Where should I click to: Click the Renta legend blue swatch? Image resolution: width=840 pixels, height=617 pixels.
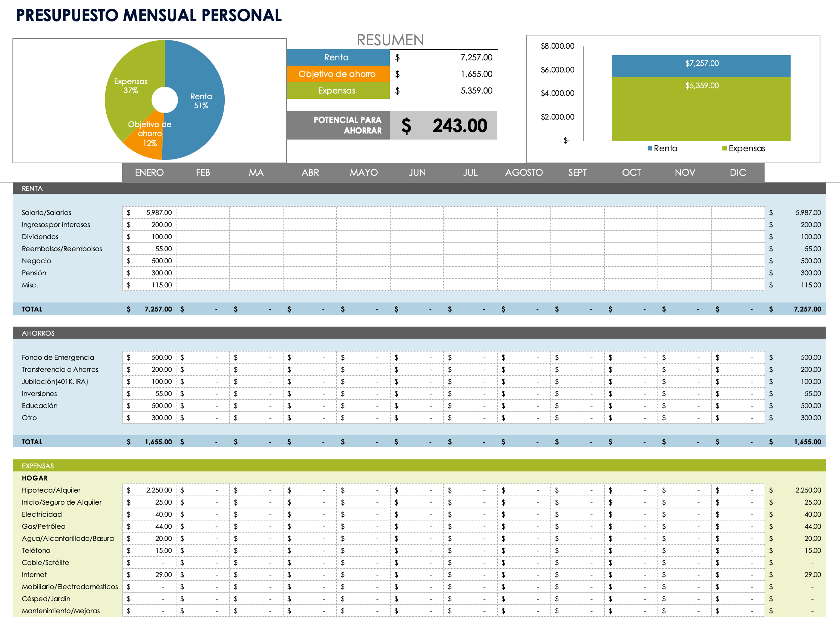(650, 149)
